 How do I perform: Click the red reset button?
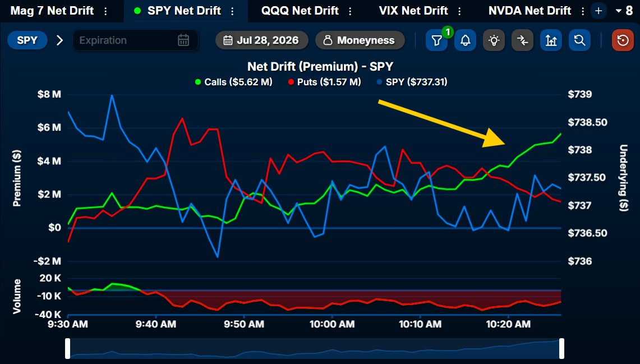(623, 40)
